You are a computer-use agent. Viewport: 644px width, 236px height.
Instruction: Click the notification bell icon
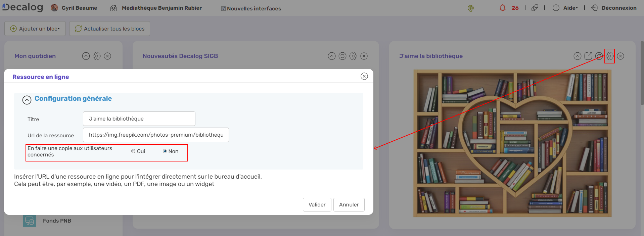pyautogui.click(x=502, y=8)
